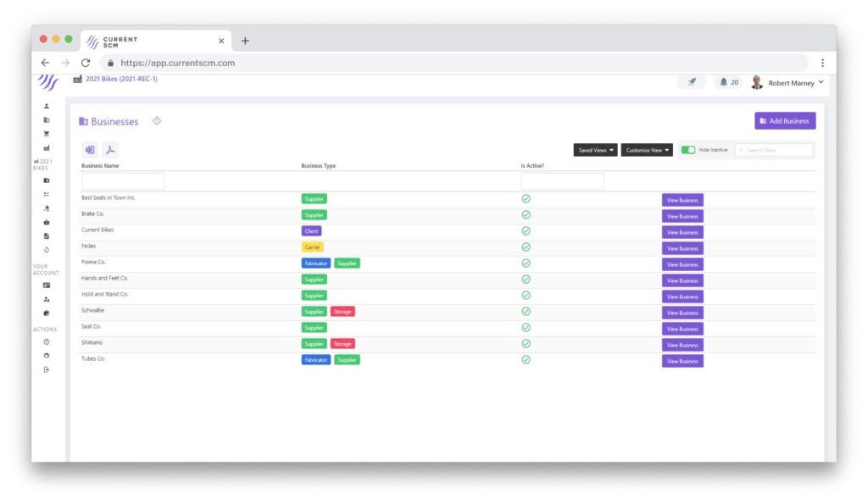The width and height of the screenshot is (868, 499).
Task: Click inside the Search Table field
Action: [776, 149]
